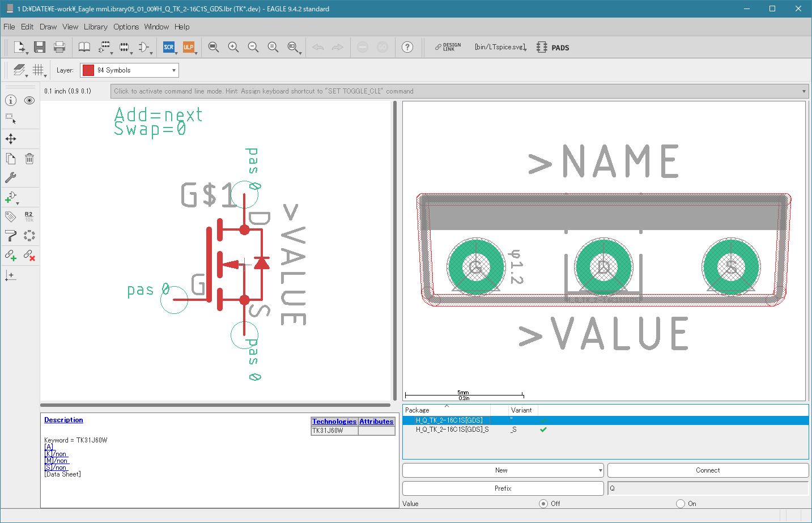This screenshot has width=812, height=523.
Task: Click the Description link
Action: tap(63, 420)
